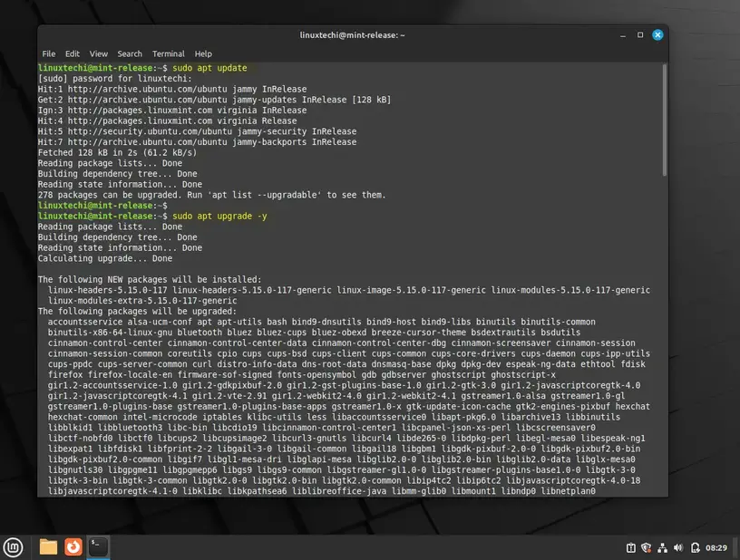The image size is (740, 560).
Task: Click the Hit:7 jammy-backports line
Action: (198, 142)
